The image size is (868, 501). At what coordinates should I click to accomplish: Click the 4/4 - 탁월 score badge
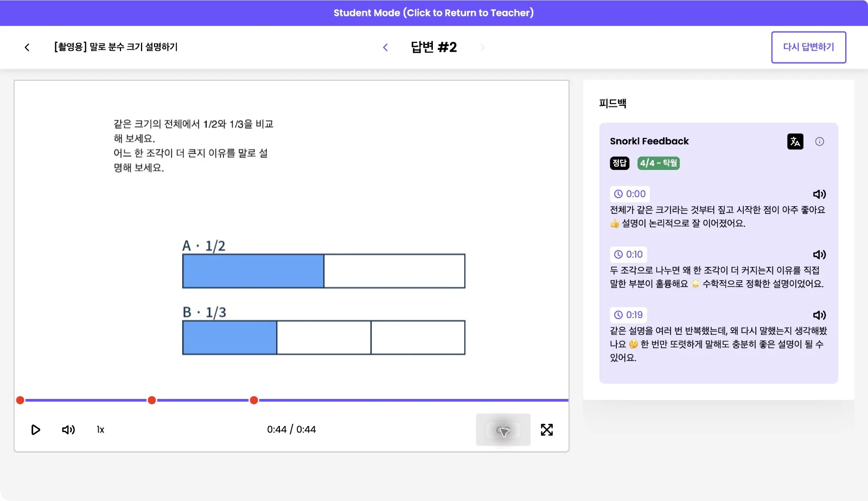point(658,163)
